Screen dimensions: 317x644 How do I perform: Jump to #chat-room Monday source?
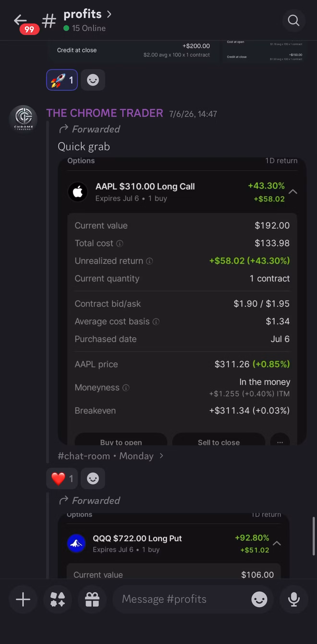[x=110, y=456]
